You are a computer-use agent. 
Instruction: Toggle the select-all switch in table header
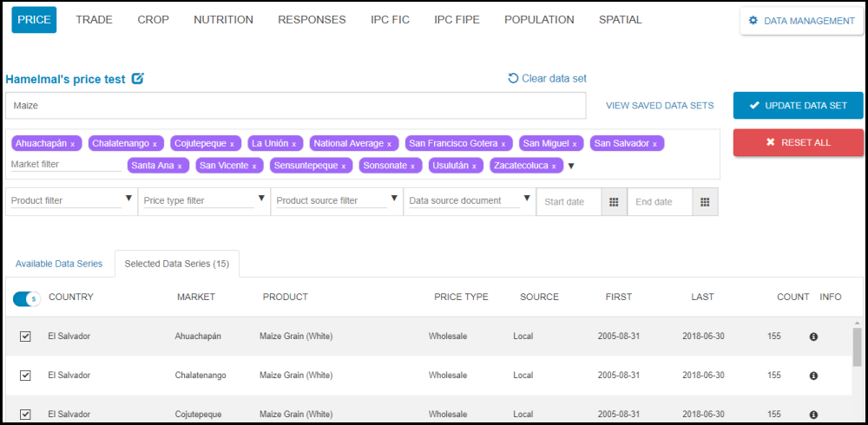coord(26,298)
